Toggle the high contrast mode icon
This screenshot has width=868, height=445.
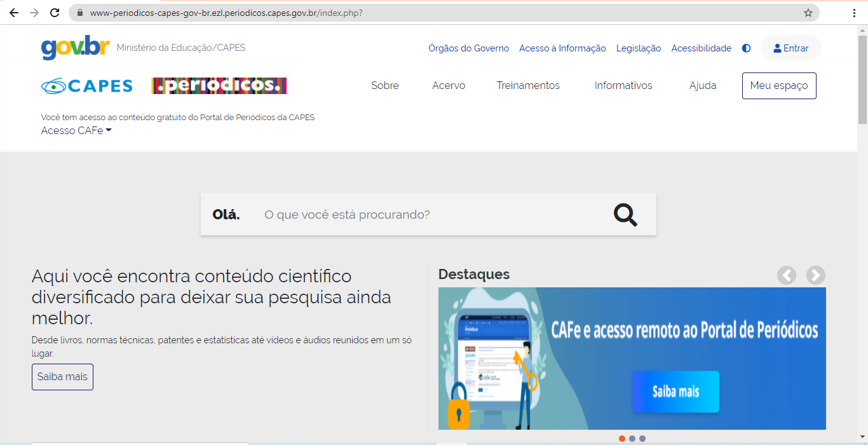pyautogui.click(x=747, y=48)
